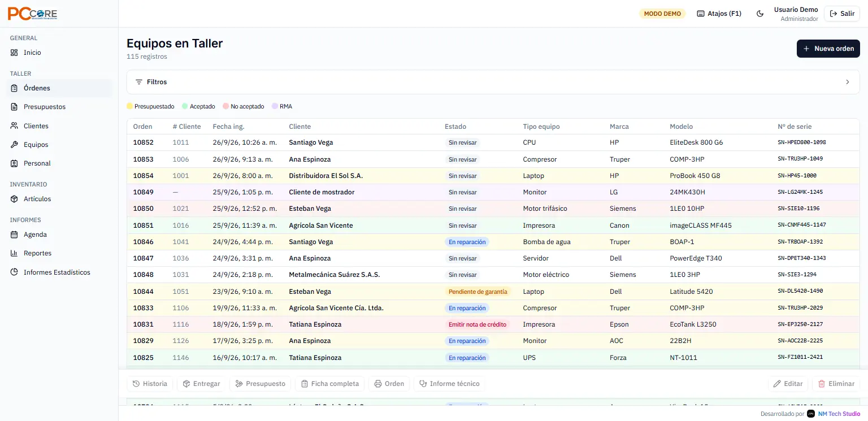
Task: Click the Artículos box icon
Action: tap(14, 199)
